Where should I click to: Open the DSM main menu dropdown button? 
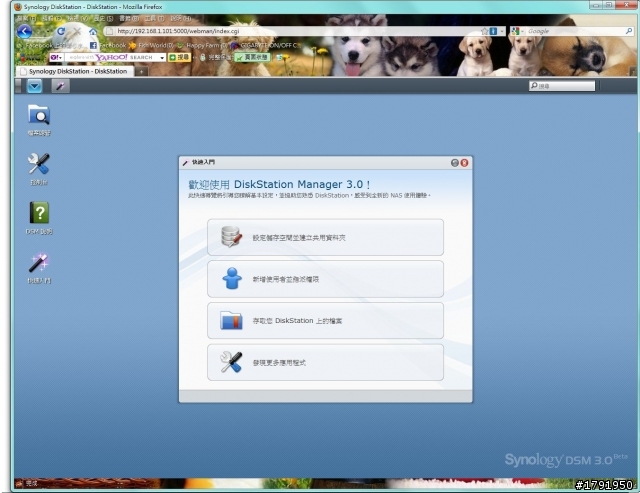click(x=35, y=86)
